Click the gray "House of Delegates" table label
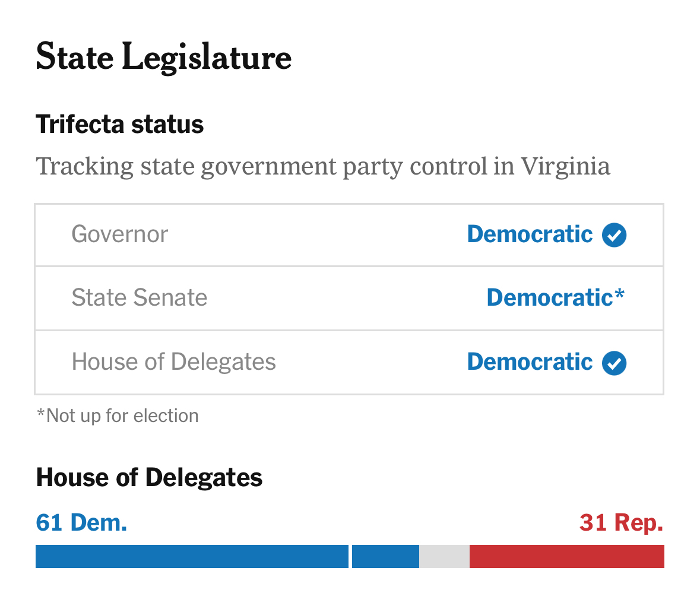This screenshot has width=700, height=590. pos(173,362)
